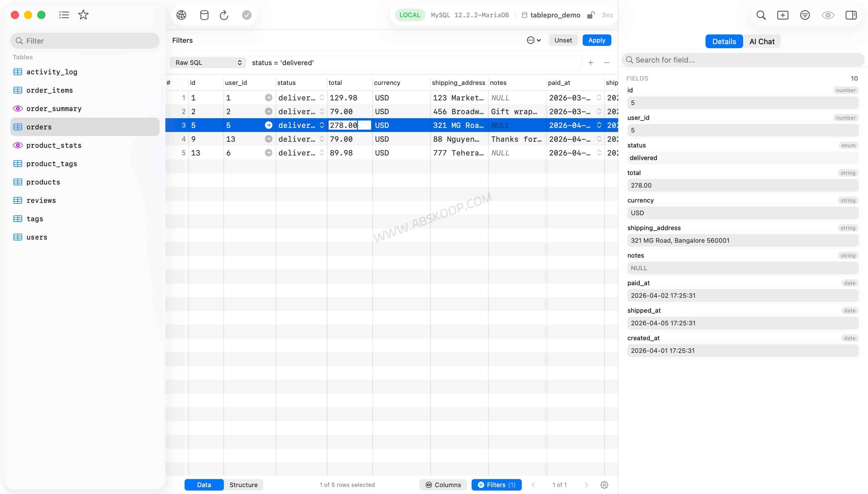Click the database cylinder icon

point(204,15)
